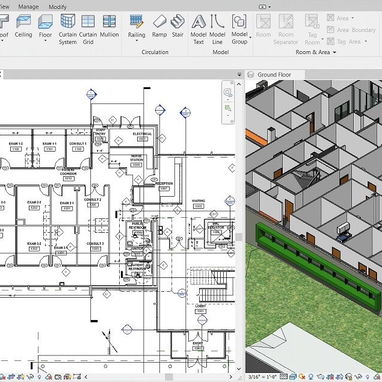Select the Mullion tool

coord(109,26)
